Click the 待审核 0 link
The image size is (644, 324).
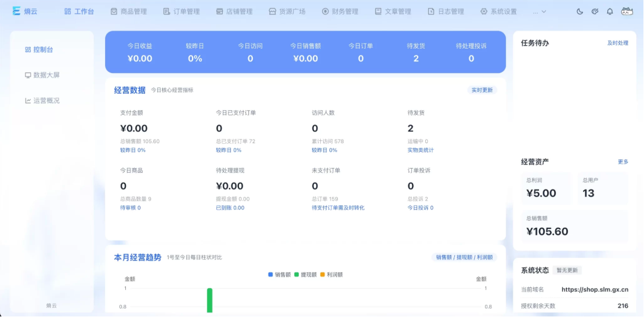[130, 208]
